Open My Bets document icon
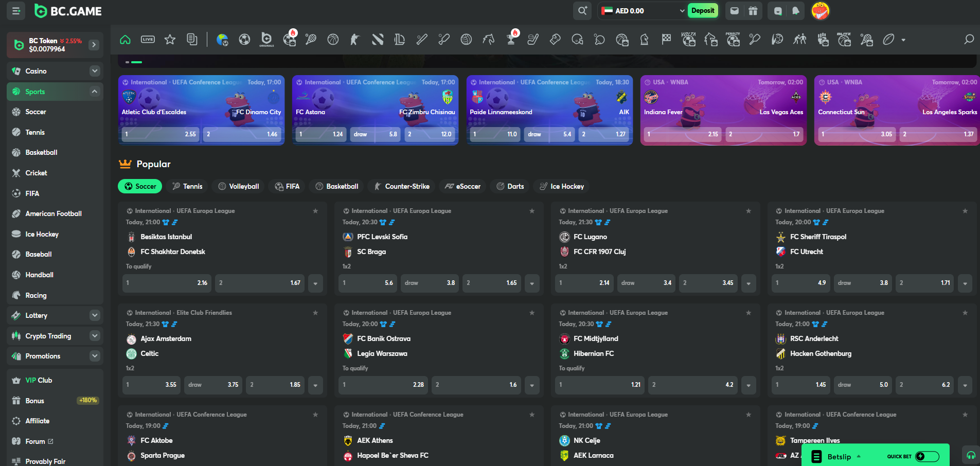980x466 pixels. pyautogui.click(x=192, y=40)
